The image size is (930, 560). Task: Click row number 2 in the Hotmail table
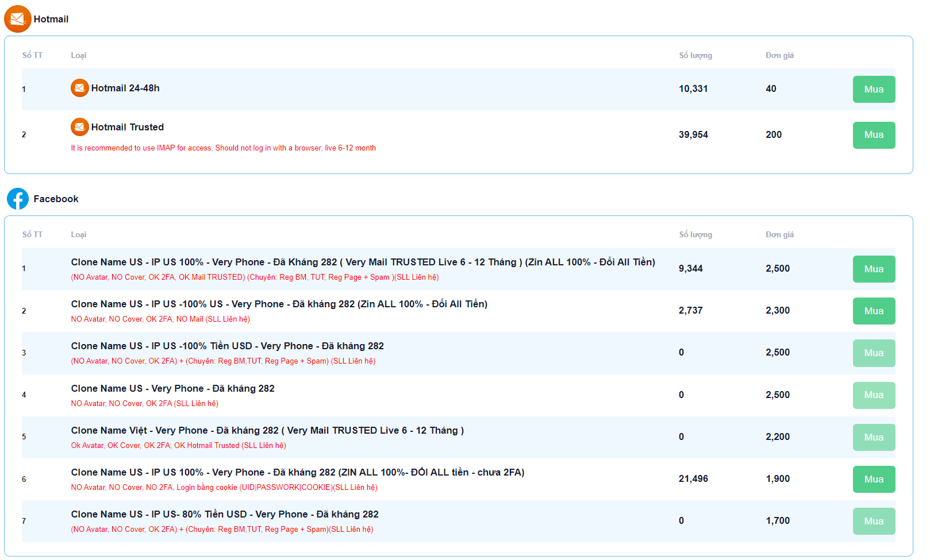point(24,134)
